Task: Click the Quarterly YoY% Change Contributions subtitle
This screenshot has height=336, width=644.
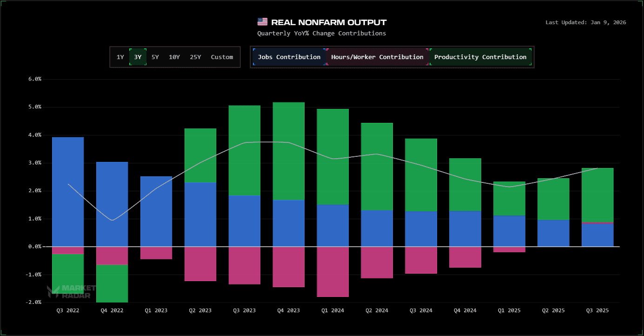Action: point(322,33)
